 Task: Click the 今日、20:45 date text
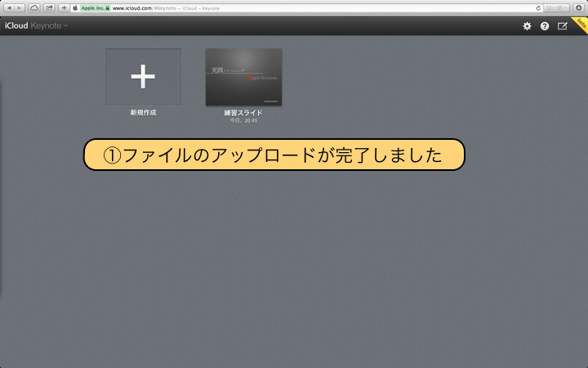(x=243, y=120)
